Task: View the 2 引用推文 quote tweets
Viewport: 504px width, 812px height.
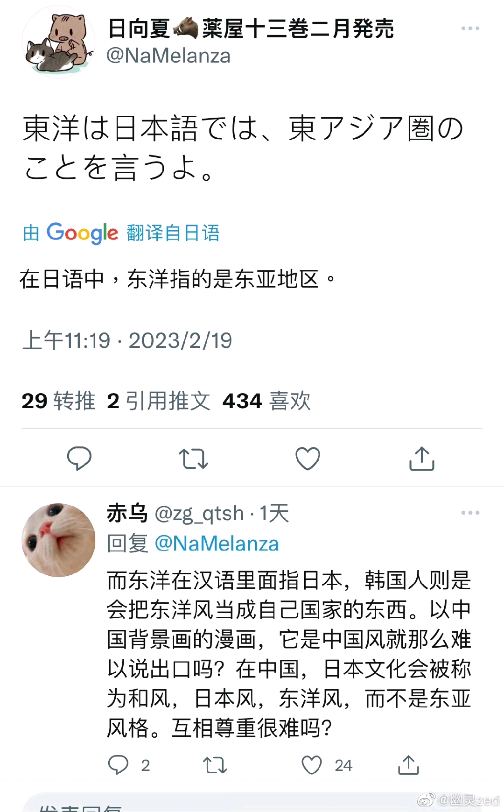Action: coord(159,401)
